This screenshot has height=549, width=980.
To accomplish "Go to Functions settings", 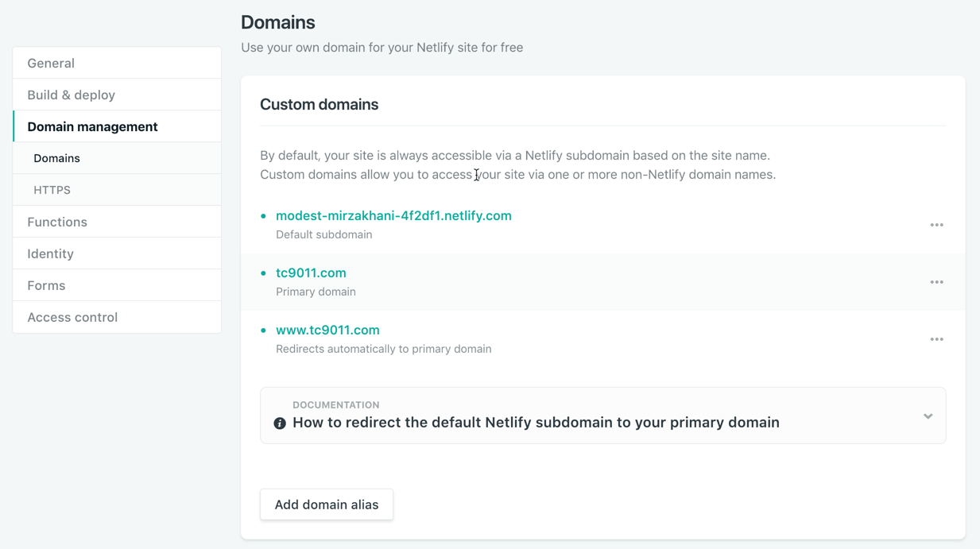I will (x=57, y=222).
